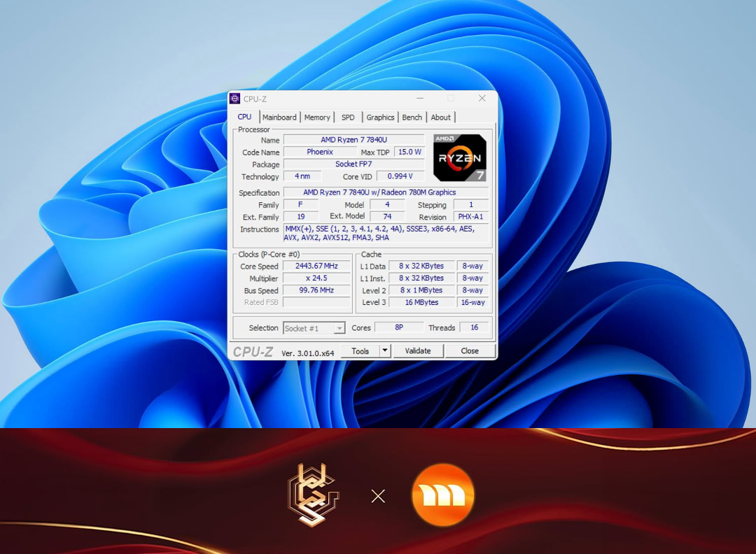
Task: Click the Cores value 8P
Action: [399, 327]
